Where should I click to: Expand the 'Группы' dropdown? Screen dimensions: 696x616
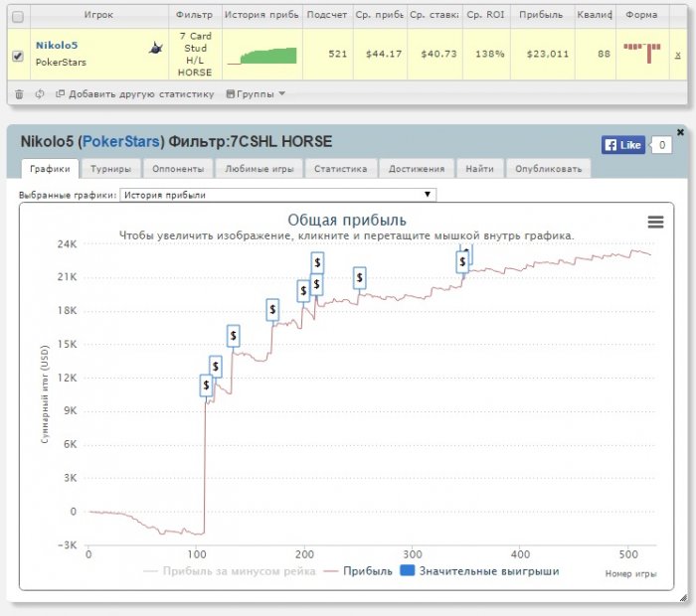tap(256, 94)
